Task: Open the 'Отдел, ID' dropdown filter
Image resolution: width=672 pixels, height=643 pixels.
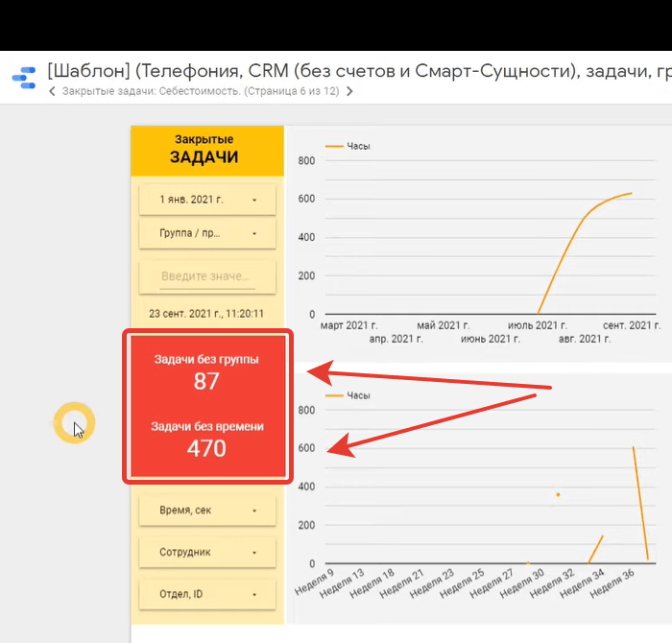Action: 207,594
